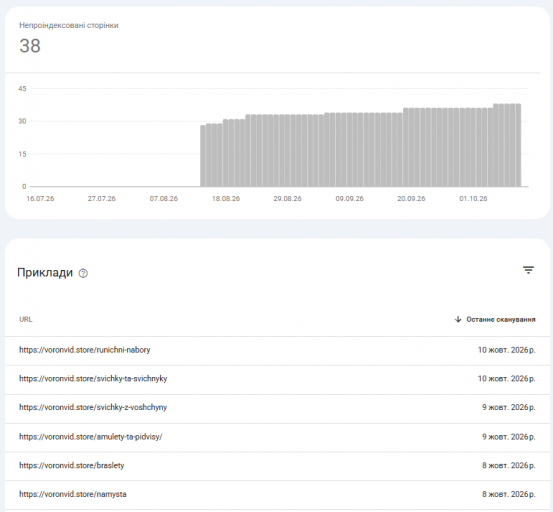
Task: Click chart x-axis label 16.07.26
Action: [x=40, y=199]
